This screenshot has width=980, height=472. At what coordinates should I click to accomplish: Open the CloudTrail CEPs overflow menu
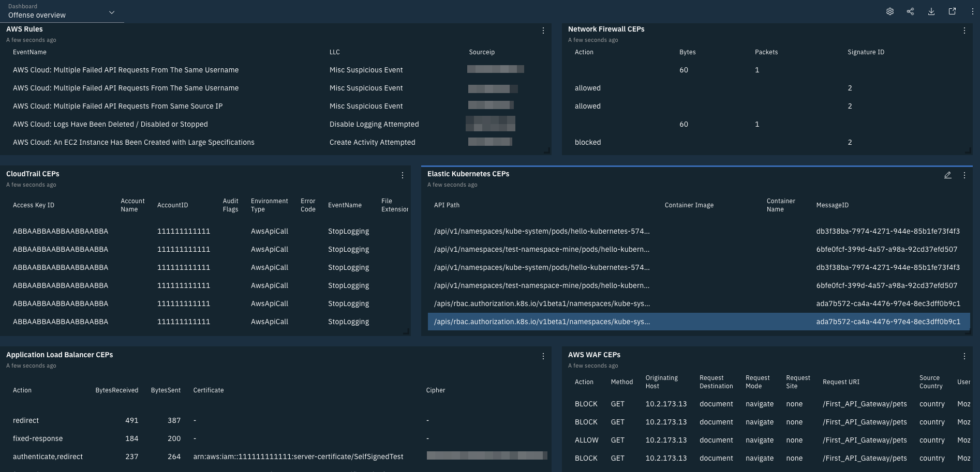pyautogui.click(x=403, y=175)
